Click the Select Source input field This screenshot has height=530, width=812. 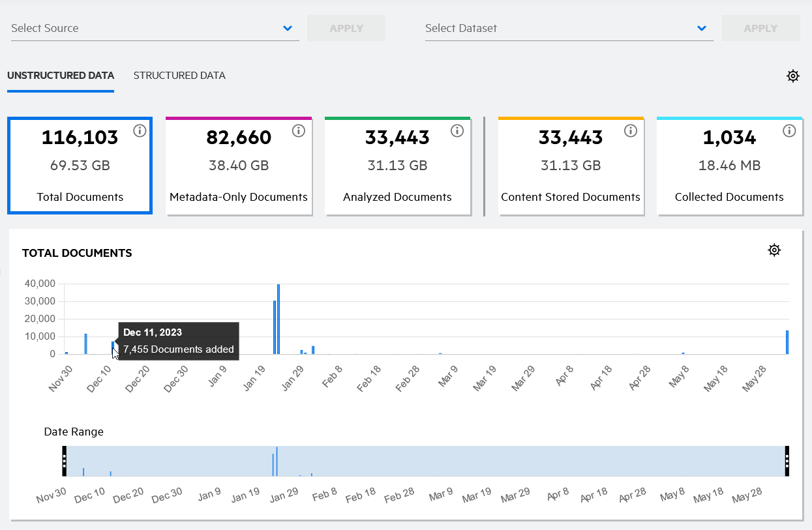click(x=143, y=28)
